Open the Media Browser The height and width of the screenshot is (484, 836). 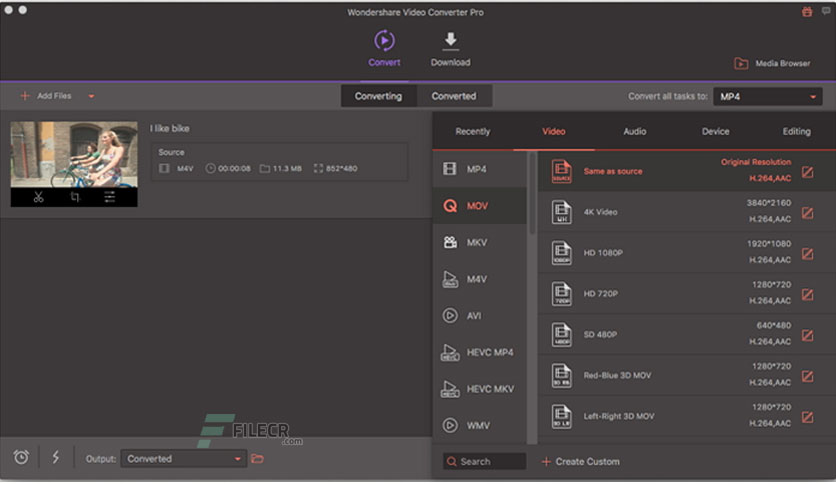pos(773,63)
